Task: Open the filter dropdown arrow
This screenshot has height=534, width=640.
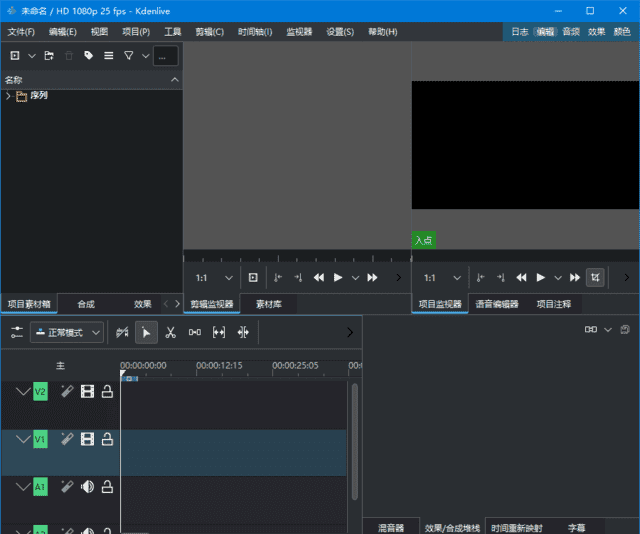Action: 146,56
